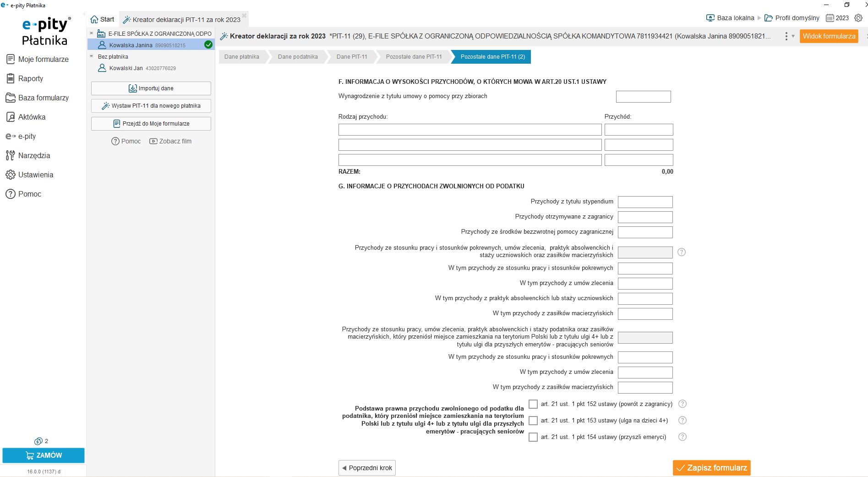
Task: Check art. 21 pkt 154 przyszli emeryci
Action: [533, 437]
